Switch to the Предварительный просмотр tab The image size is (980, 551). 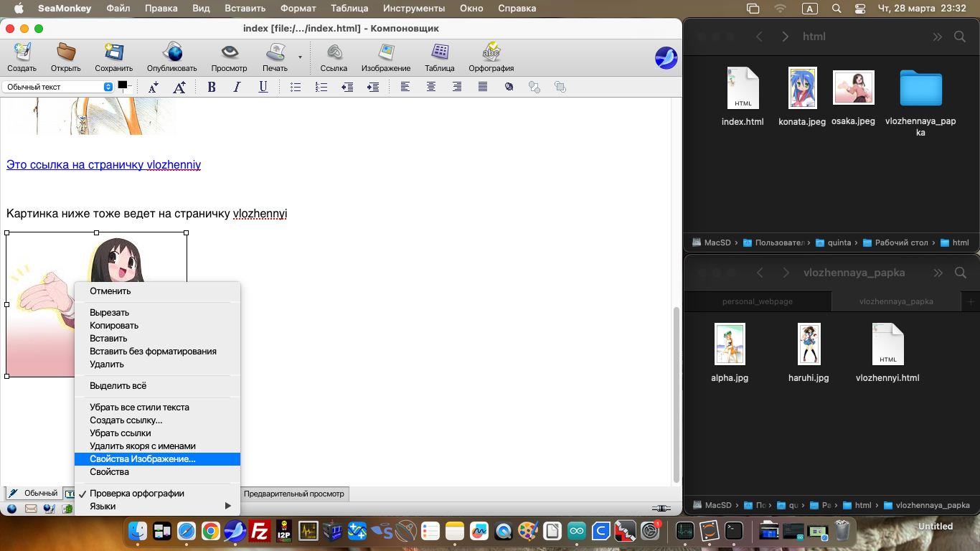(293, 494)
